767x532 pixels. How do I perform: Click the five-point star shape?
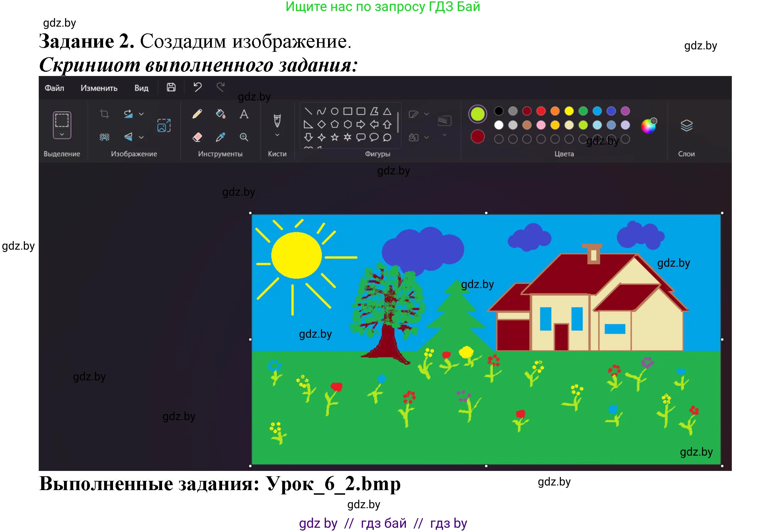pos(334,137)
